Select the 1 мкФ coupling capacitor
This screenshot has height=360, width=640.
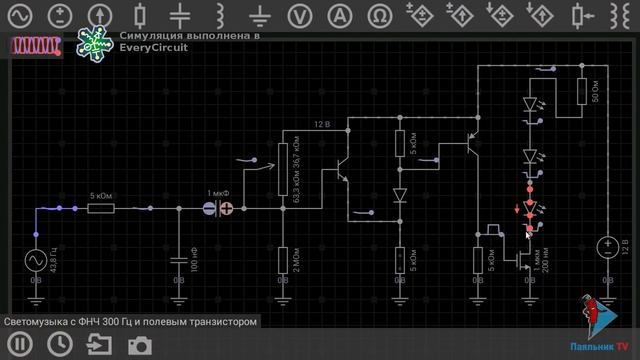click(218, 209)
